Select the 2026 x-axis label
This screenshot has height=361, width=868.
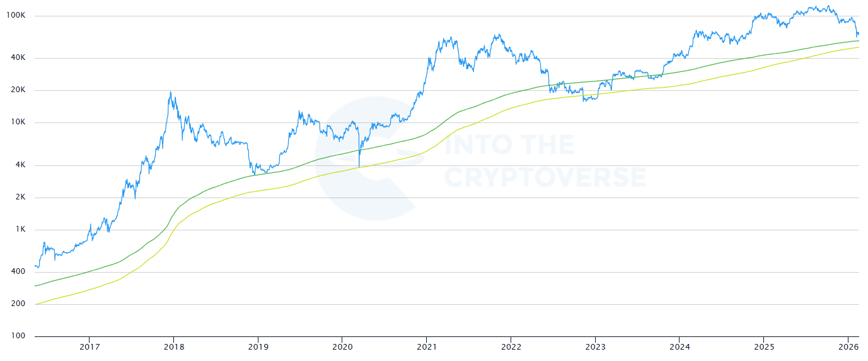point(848,346)
